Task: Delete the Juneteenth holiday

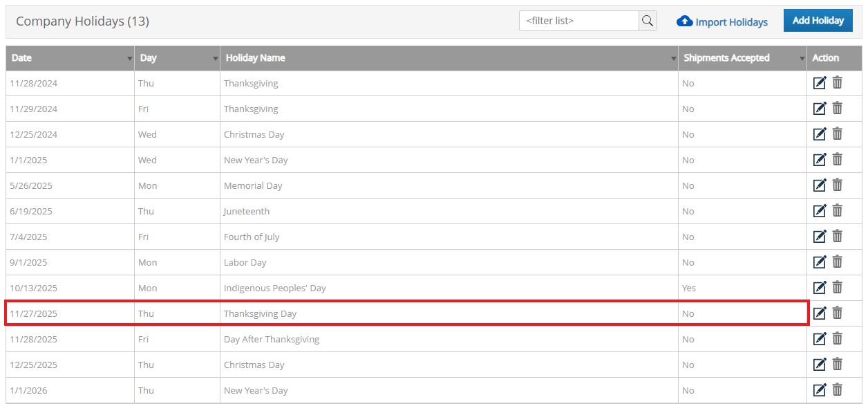Action: [837, 211]
